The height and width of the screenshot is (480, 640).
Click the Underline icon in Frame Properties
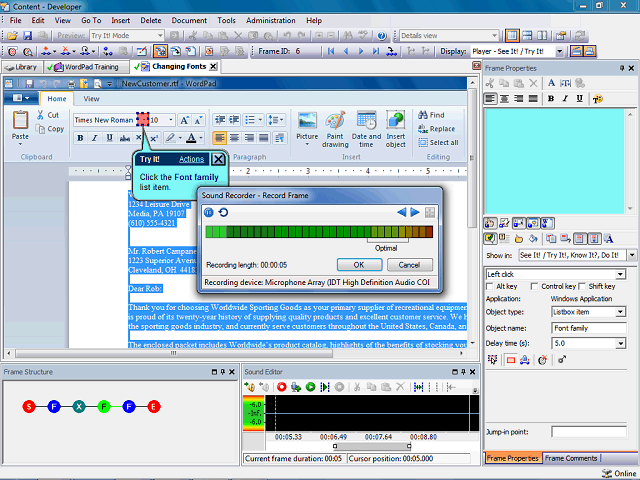580,99
